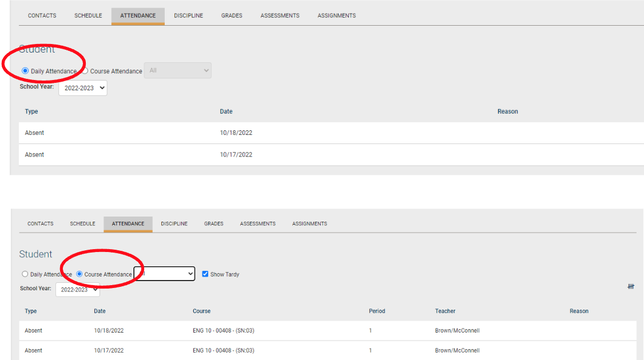This screenshot has height=360, width=644.
Task: Open ASSIGNMENTS tab in upper panel
Action: click(336, 15)
